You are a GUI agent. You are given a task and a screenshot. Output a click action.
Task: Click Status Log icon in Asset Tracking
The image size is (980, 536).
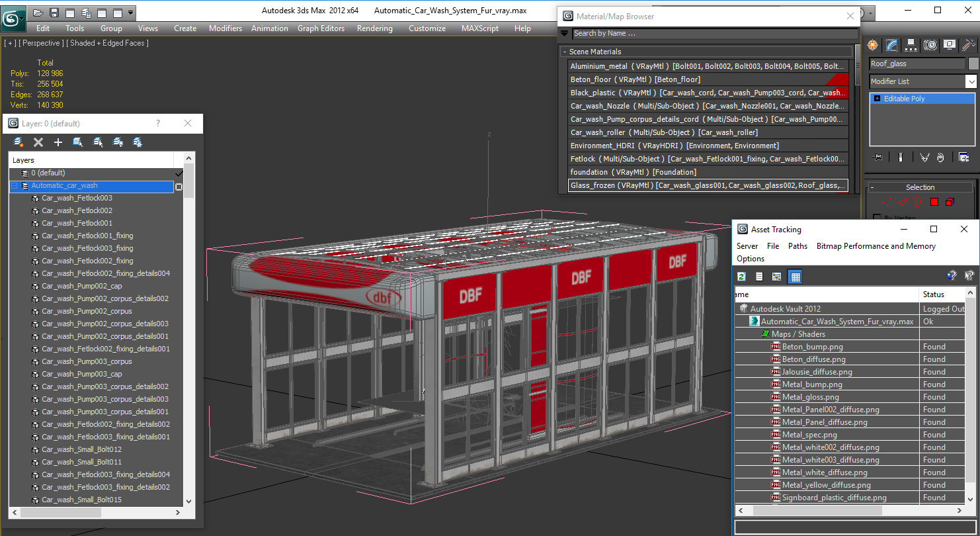click(x=759, y=277)
